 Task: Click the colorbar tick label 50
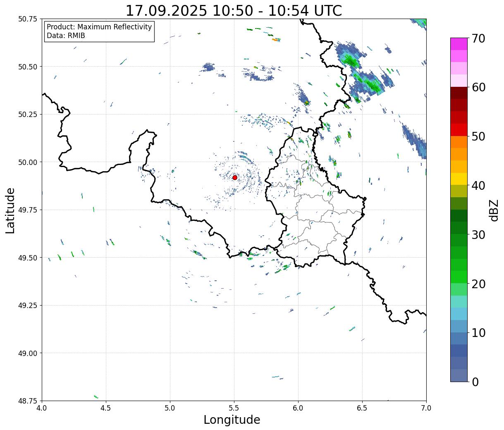click(x=478, y=136)
